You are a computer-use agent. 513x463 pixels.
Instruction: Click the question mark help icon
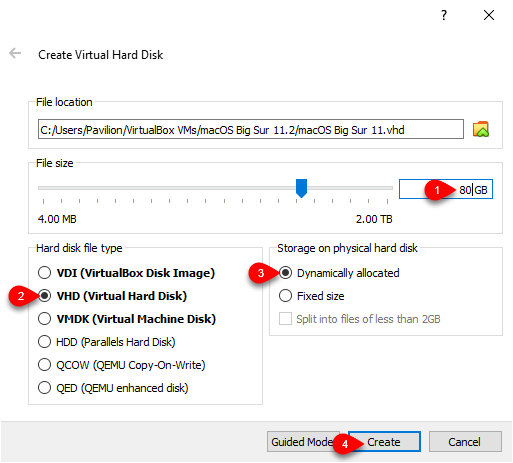coord(444,15)
